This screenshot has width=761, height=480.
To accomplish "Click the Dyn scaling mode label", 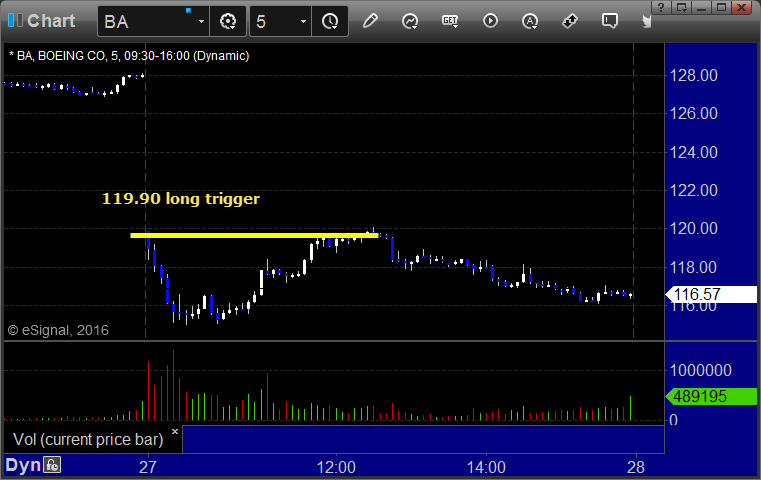I will pos(23,465).
